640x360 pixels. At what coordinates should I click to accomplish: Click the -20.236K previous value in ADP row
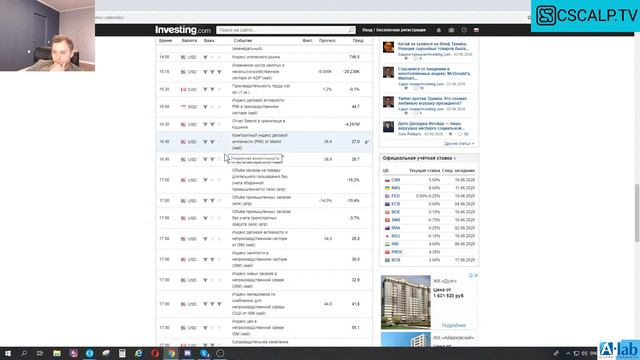click(351, 71)
